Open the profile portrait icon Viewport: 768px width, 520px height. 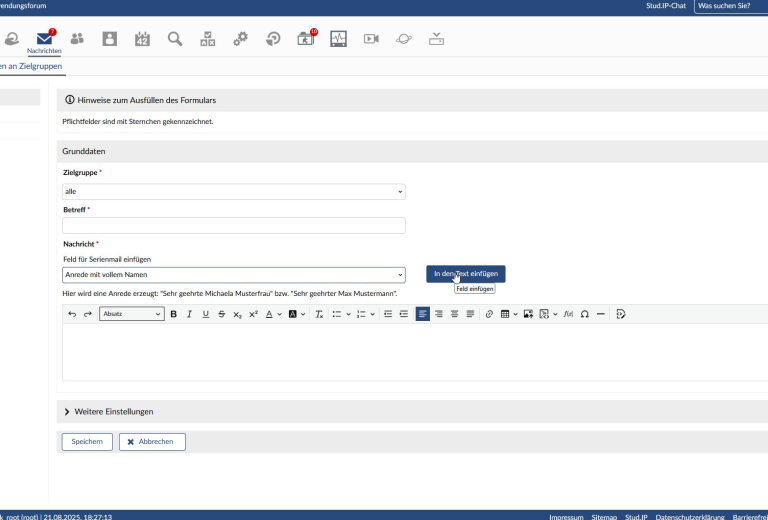pos(110,39)
